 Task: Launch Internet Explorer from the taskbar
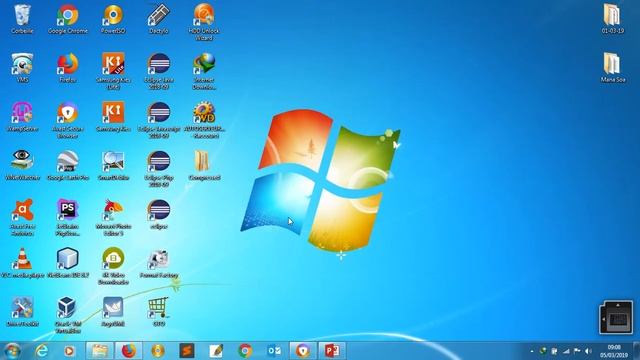[41, 351]
